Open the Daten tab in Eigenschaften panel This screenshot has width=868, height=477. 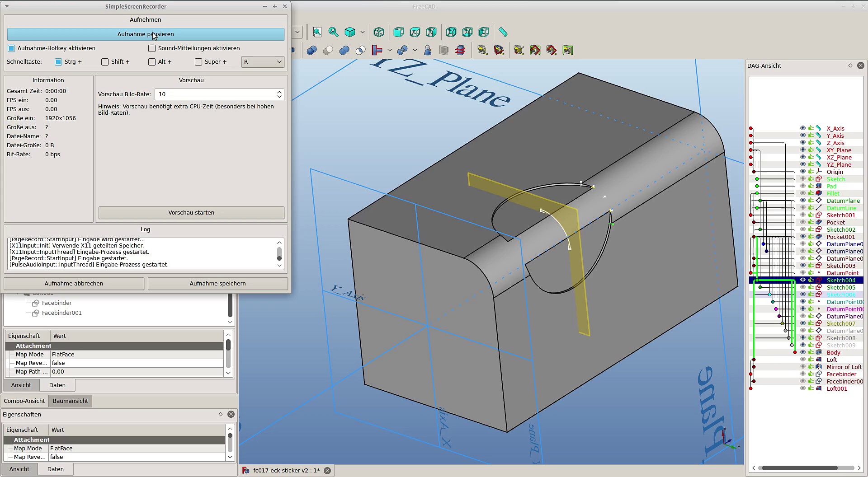click(56, 469)
